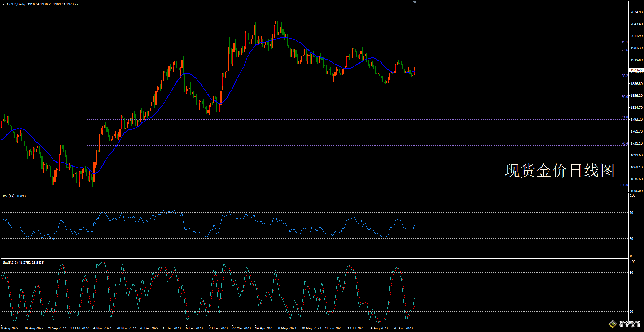The image size is (644, 332).
Task: Click price scale value 2074.90
Action: pyautogui.click(x=636, y=12)
